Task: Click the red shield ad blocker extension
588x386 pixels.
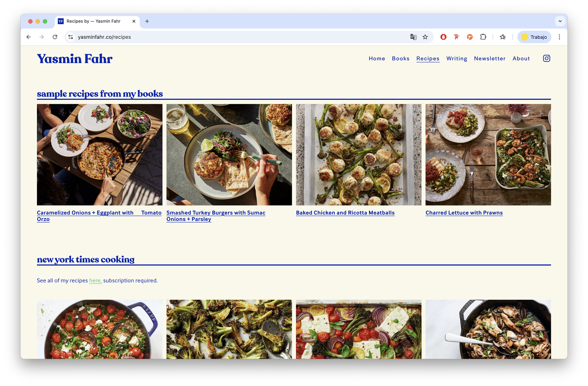Action: pyautogui.click(x=443, y=37)
